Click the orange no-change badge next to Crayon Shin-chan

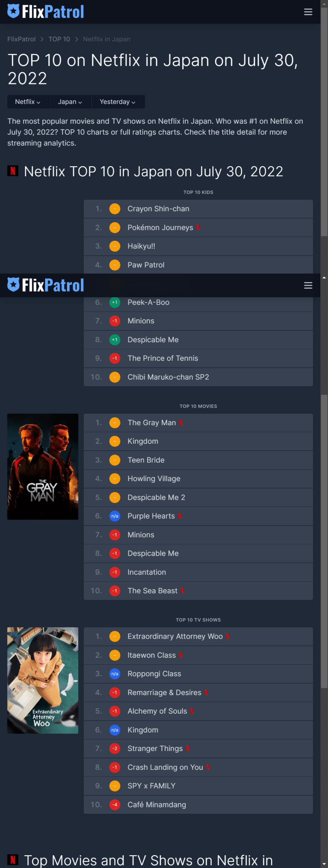(115, 209)
